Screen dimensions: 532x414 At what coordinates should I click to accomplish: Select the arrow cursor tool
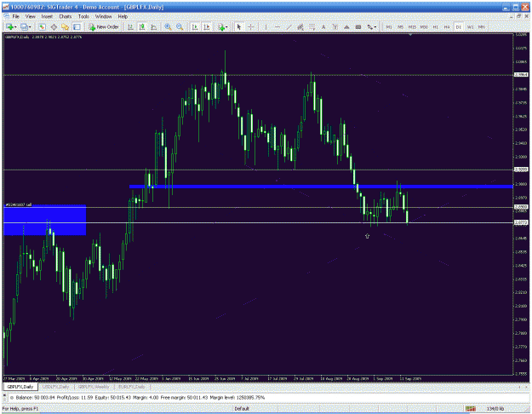coord(239,27)
